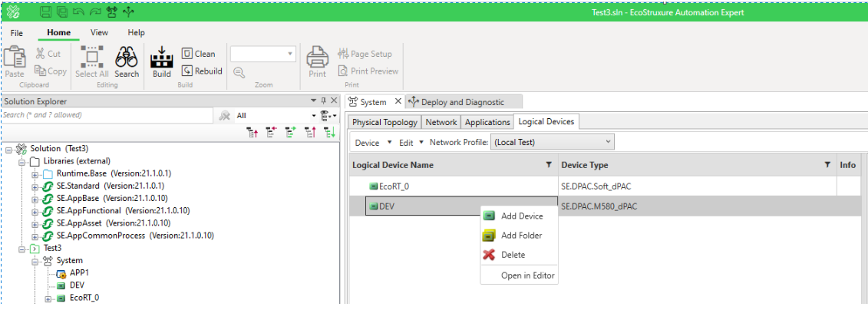Click the Save All icon in title bar
This screenshot has height=310, width=868.
point(63,12)
